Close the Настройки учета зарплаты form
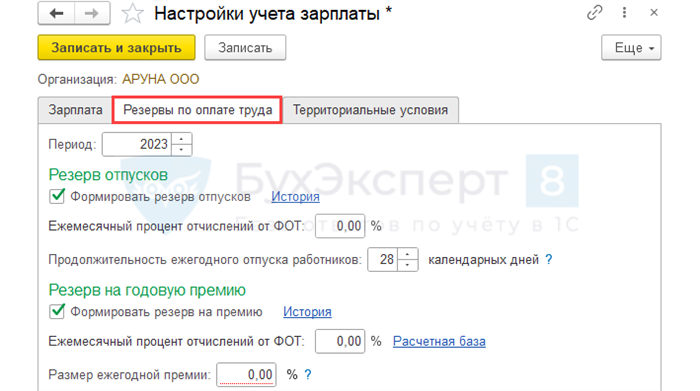 [x=654, y=12]
